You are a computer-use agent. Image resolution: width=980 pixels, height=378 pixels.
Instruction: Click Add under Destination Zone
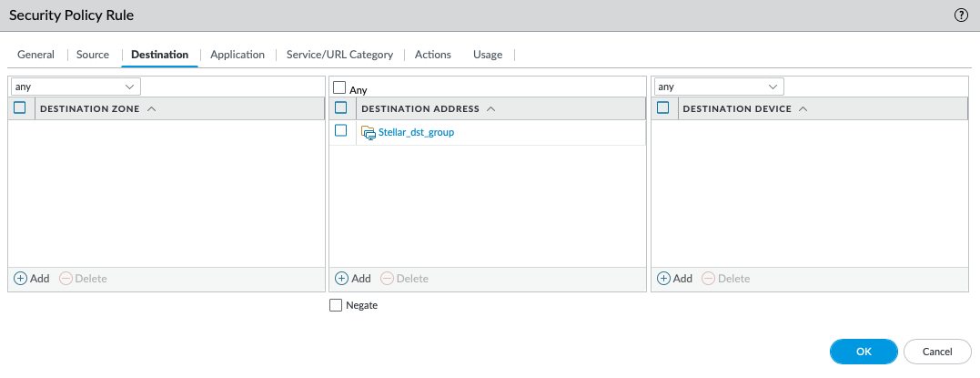click(32, 278)
